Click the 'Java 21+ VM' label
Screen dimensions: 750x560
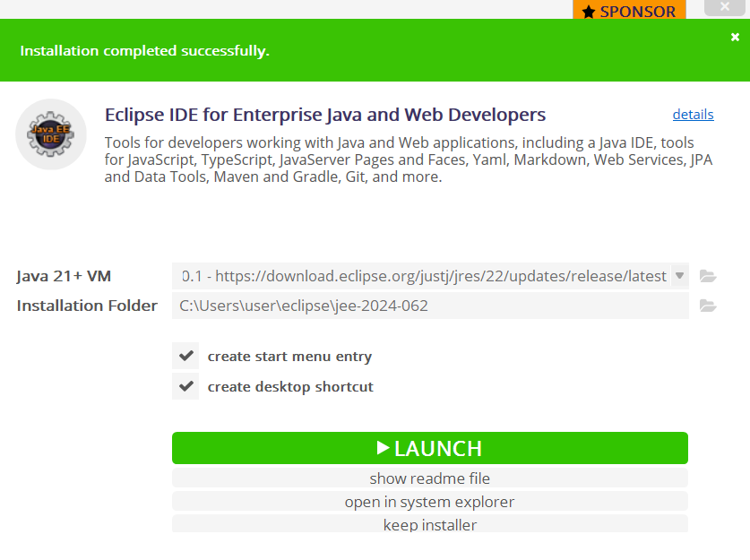(x=64, y=276)
